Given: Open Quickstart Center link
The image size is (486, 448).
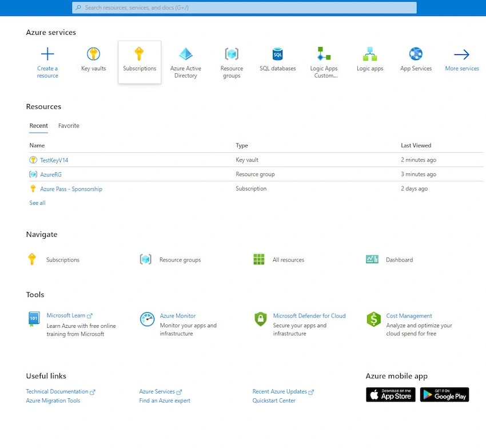Looking at the screenshot, I should click(274, 401).
